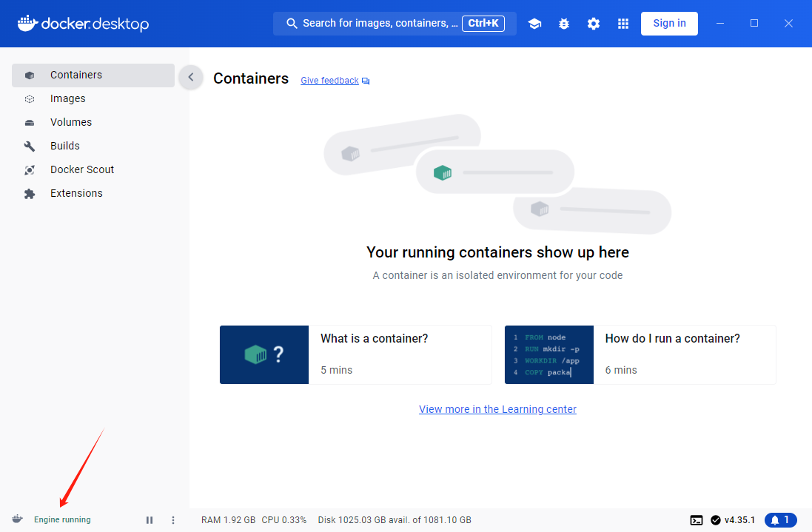Open Settings gear icon in header
This screenshot has width=812, height=532.
click(x=594, y=24)
